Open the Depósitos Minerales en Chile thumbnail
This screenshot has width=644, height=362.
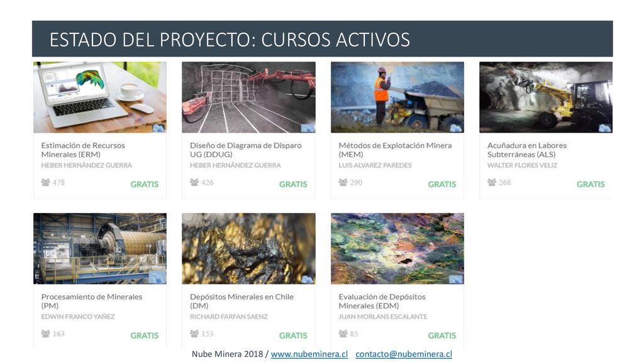[248, 248]
